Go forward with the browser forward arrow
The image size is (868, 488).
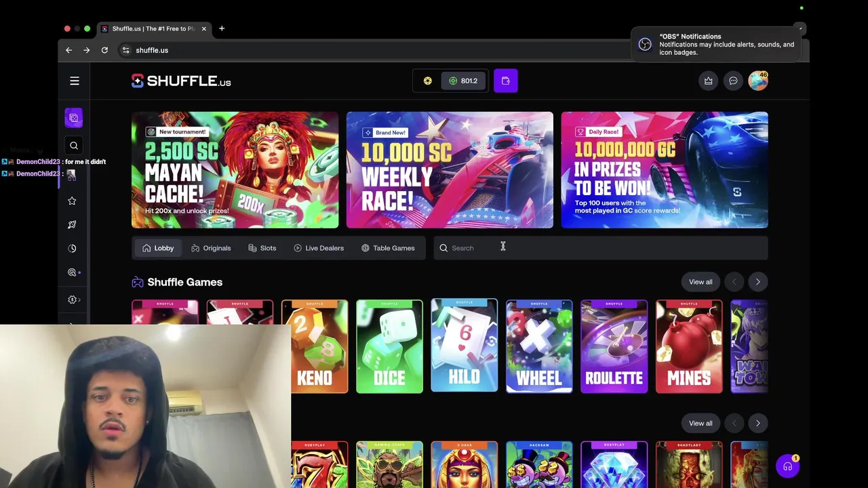tap(86, 50)
